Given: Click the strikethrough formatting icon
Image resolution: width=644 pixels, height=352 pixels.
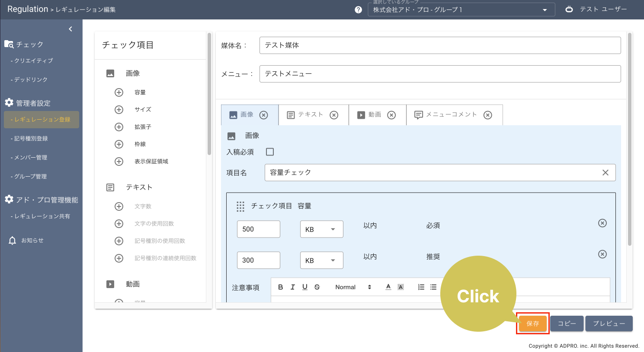Looking at the screenshot, I should click(317, 287).
